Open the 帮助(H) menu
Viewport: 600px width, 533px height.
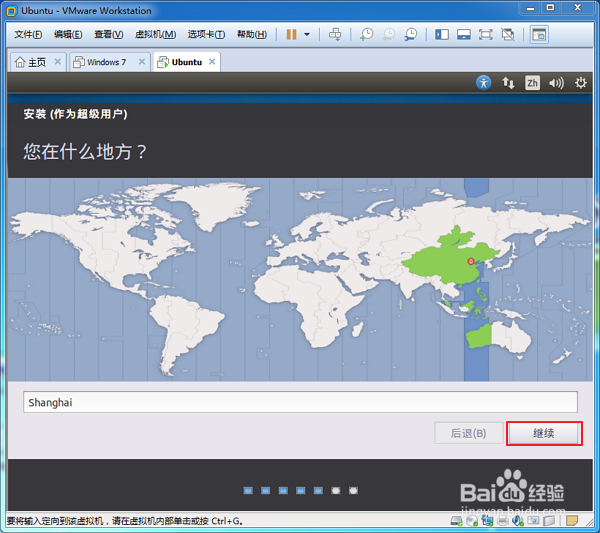(252, 34)
